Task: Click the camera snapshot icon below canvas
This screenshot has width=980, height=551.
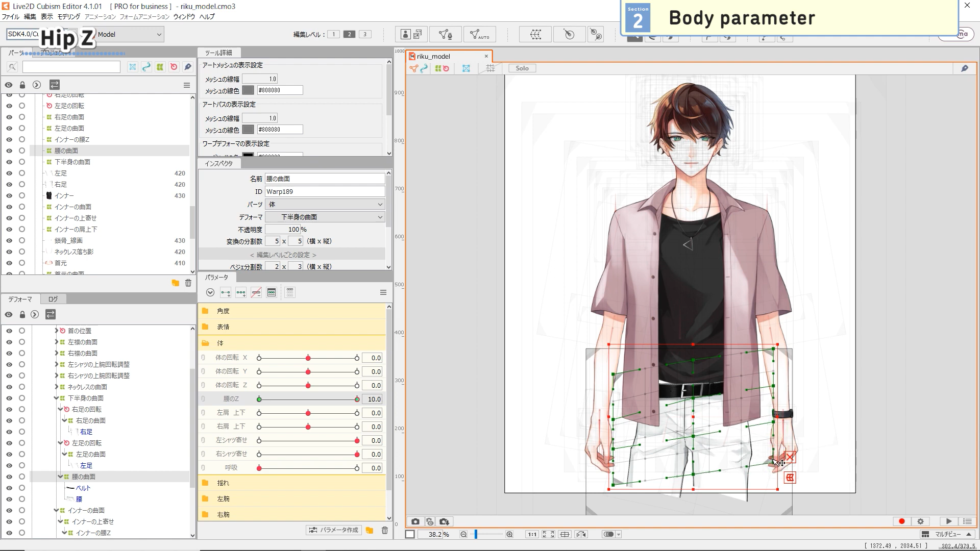Action: point(415,521)
